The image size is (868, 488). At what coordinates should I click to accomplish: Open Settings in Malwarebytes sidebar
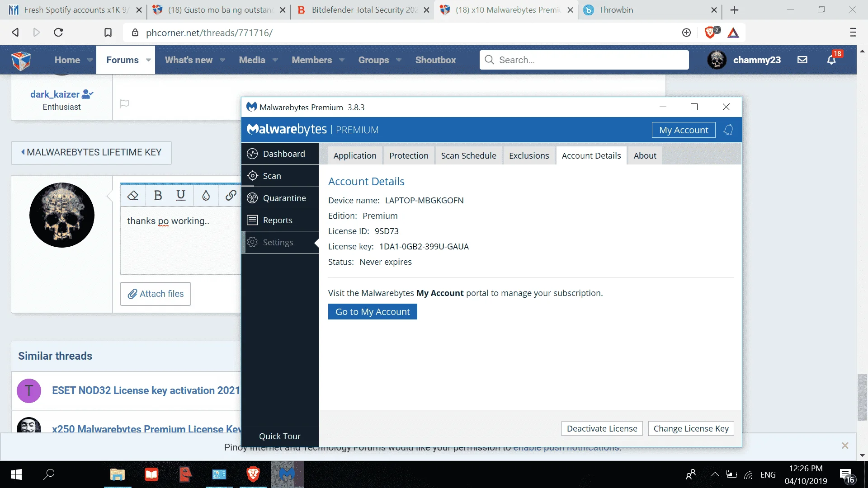pyautogui.click(x=280, y=242)
